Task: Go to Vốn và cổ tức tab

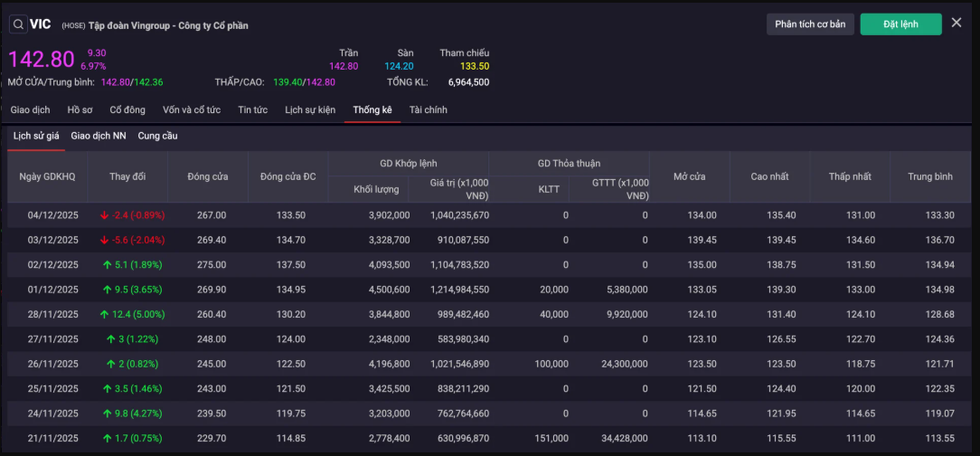Action: (192, 110)
